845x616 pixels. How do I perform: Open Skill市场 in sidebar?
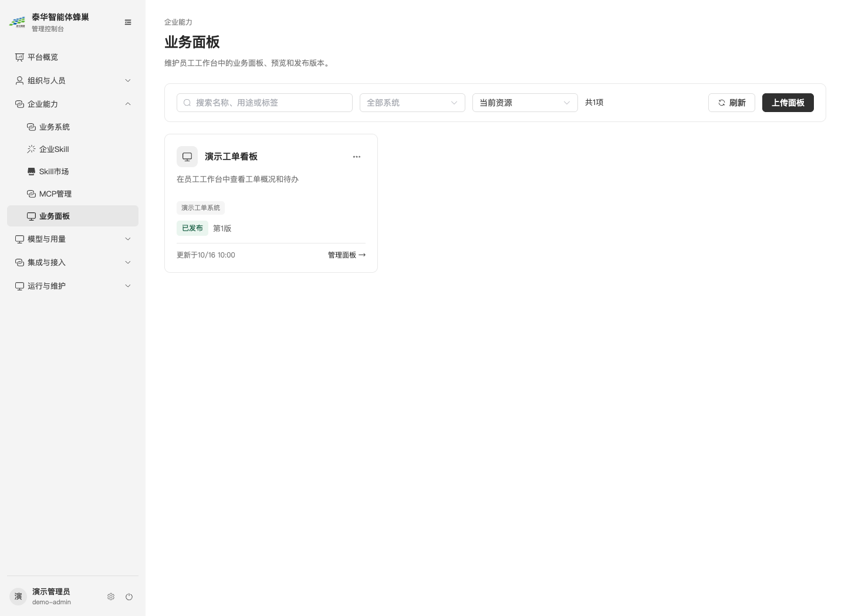coord(73,171)
